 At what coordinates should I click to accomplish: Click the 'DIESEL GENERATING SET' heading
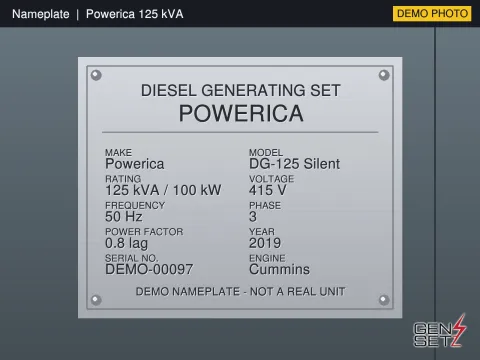pyautogui.click(x=241, y=90)
